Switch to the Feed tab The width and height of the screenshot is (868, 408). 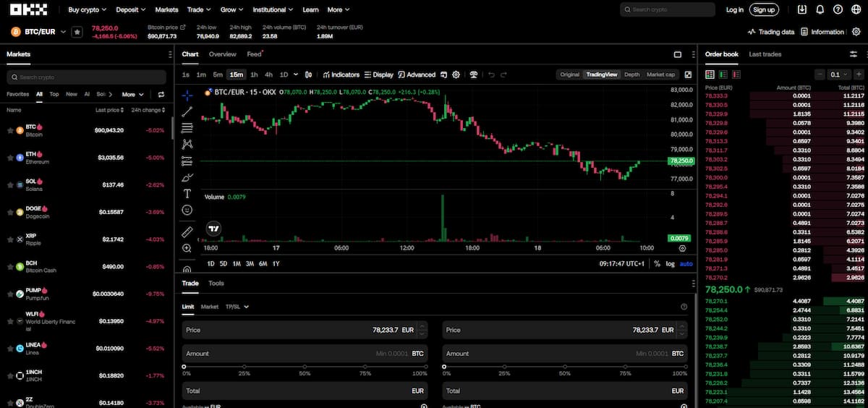[x=254, y=54]
